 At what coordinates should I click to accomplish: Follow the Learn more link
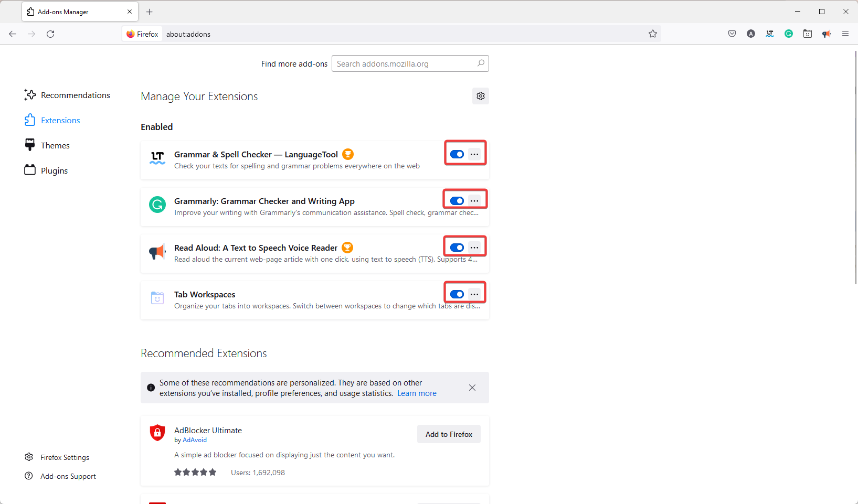coord(417,393)
